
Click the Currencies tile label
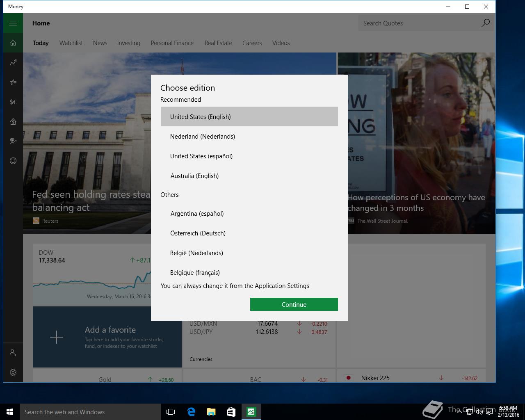(201, 359)
